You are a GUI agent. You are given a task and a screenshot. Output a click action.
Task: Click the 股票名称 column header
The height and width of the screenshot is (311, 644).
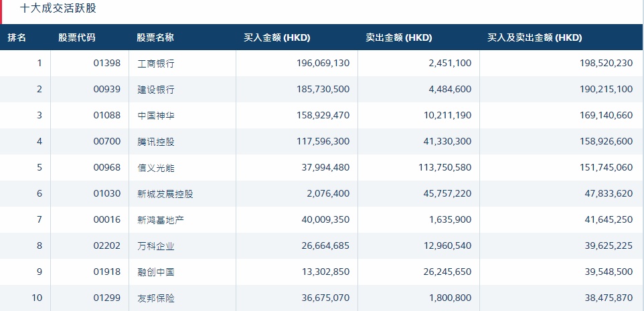(x=155, y=37)
